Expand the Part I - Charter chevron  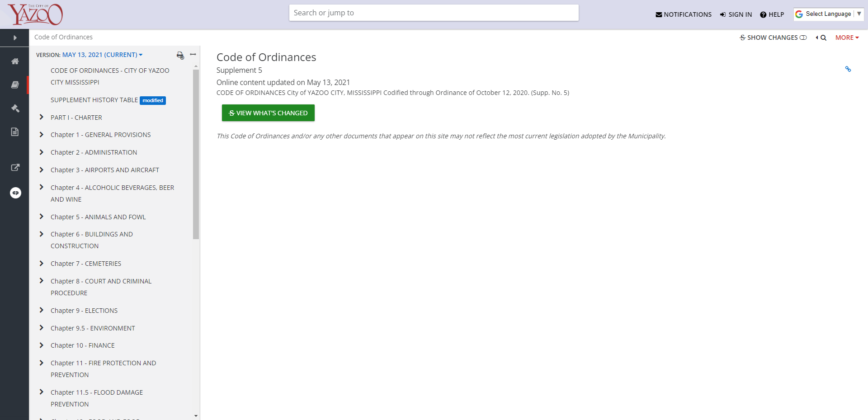(42, 117)
